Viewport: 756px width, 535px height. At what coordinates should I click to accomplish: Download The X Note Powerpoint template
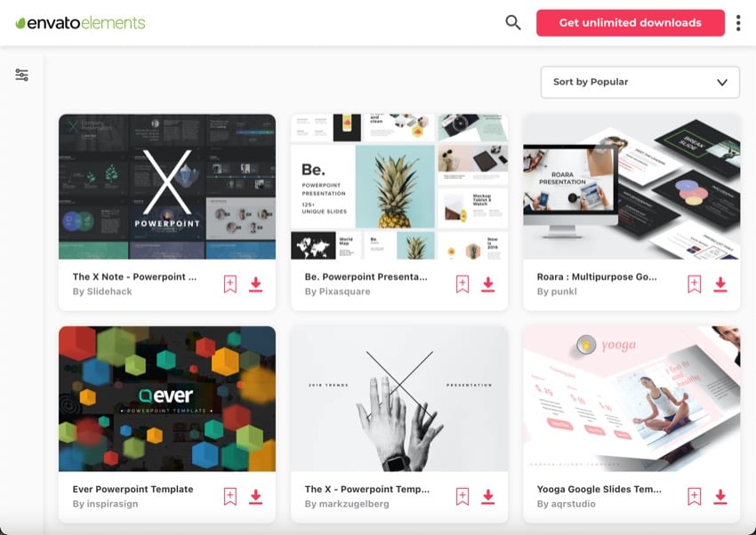point(255,284)
